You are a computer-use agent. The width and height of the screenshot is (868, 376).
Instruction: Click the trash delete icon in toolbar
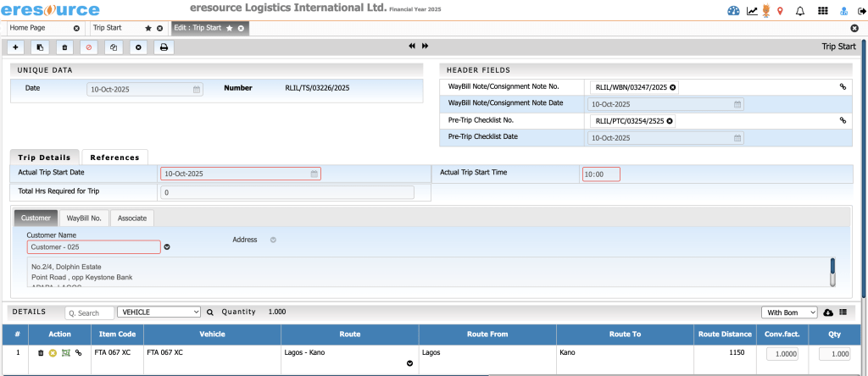click(64, 47)
